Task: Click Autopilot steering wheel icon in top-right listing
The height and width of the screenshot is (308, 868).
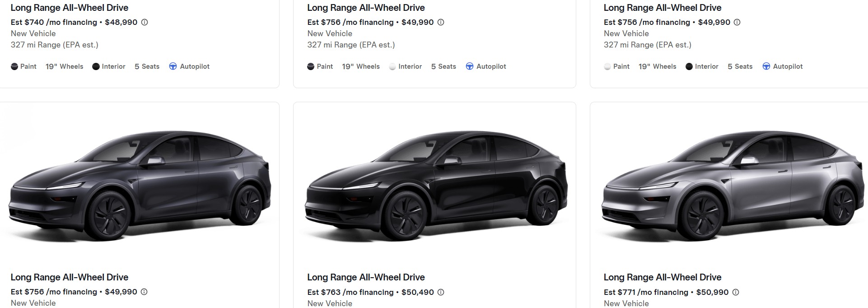Action: click(766, 66)
